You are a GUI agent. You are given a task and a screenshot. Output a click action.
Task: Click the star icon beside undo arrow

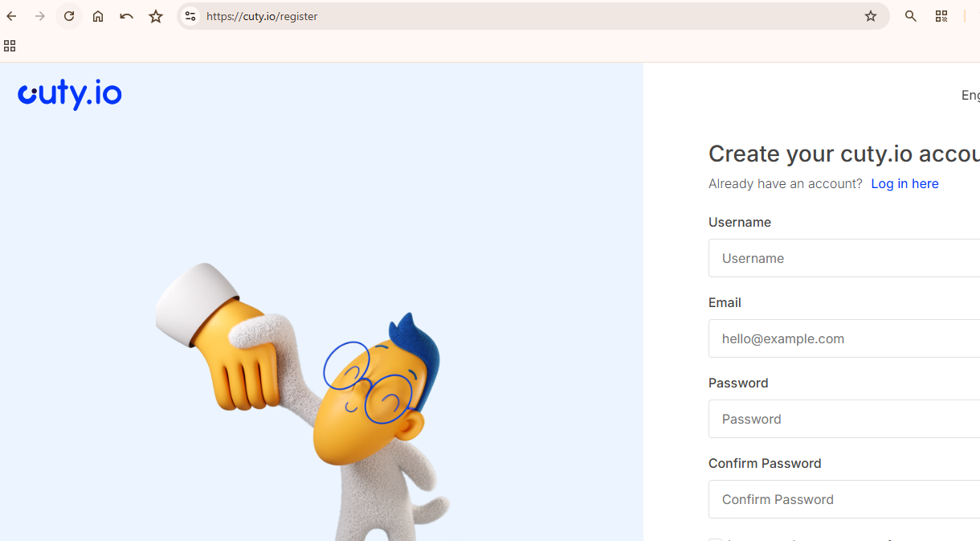(x=156, y=16)
